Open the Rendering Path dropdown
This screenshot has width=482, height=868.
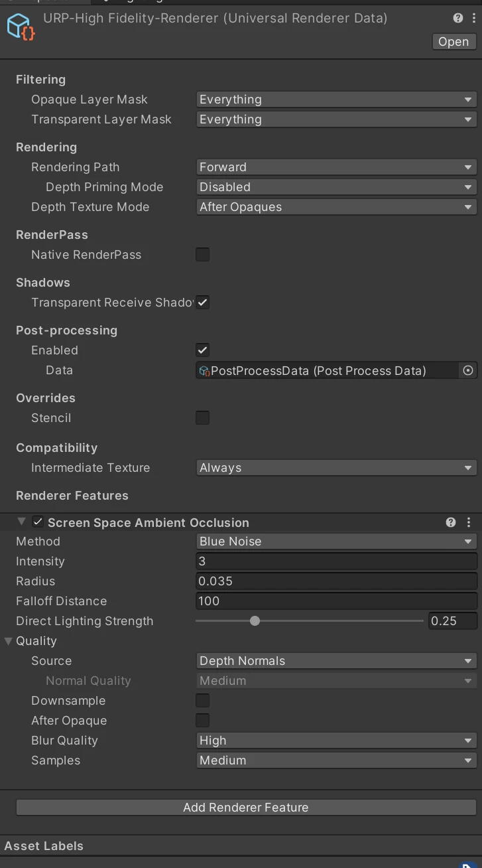coord(336,167)
